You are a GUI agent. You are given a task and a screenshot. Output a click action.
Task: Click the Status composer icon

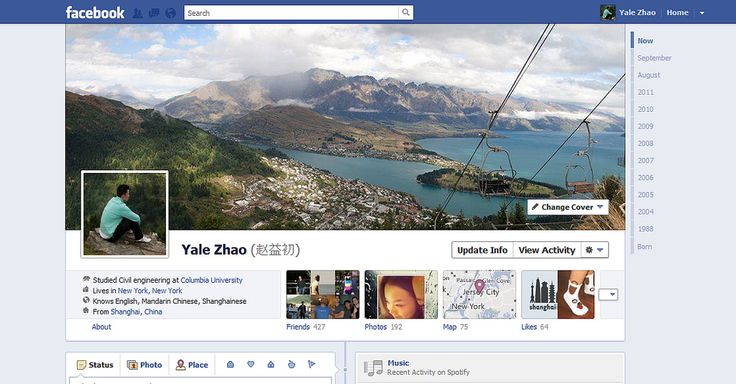[82, 365]
